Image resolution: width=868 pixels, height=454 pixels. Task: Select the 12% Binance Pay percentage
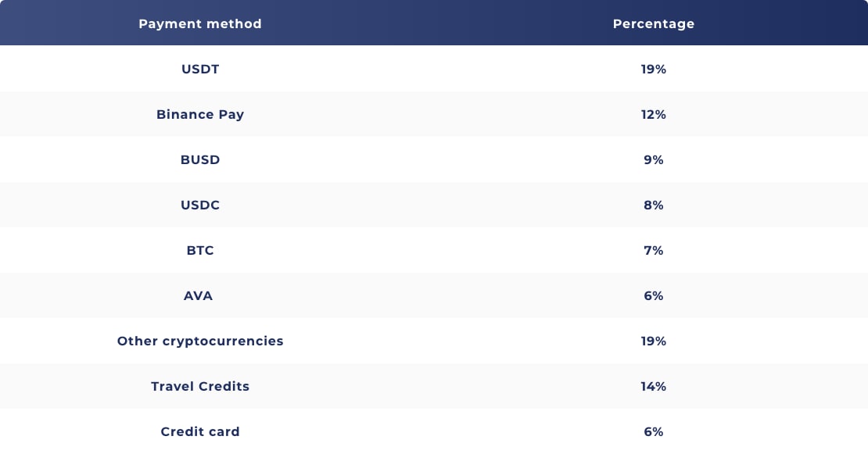tap(653, 114)
